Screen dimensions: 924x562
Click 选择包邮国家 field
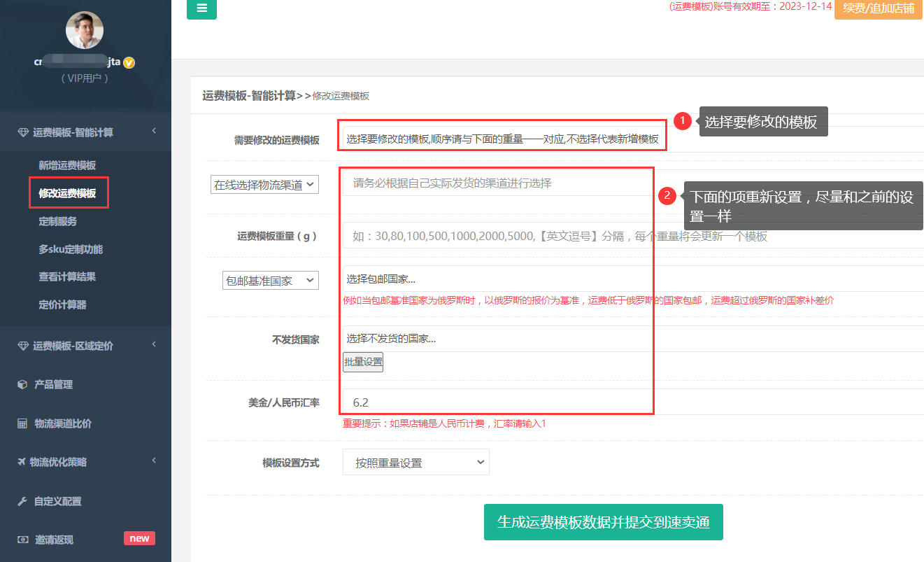(633, 279)
